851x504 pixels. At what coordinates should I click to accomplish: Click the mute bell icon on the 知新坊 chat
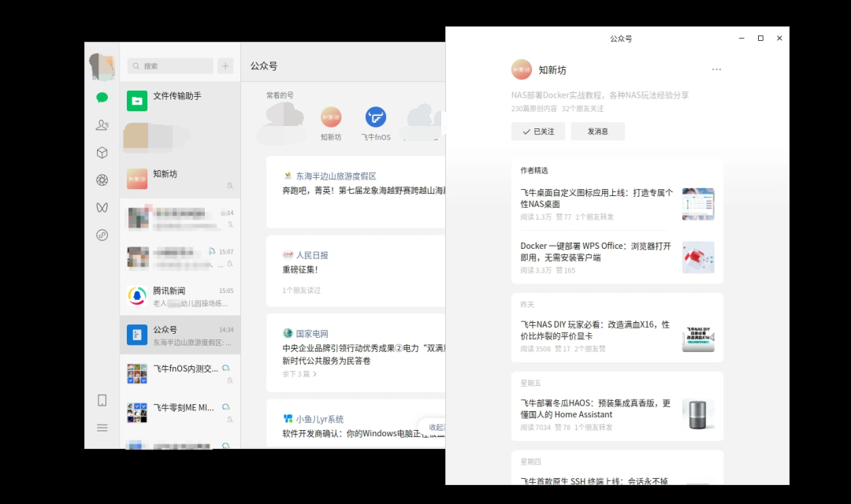tap(230, 186)
